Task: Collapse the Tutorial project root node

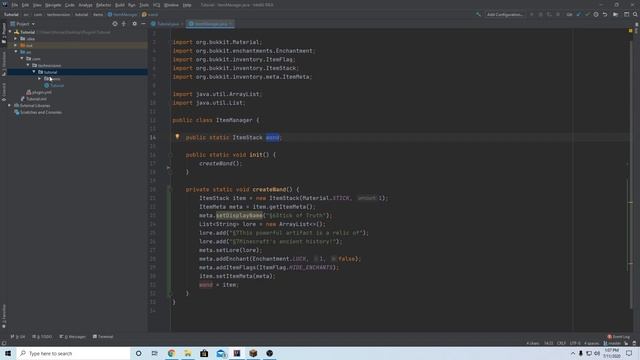Action: click(x=10, y=32)
